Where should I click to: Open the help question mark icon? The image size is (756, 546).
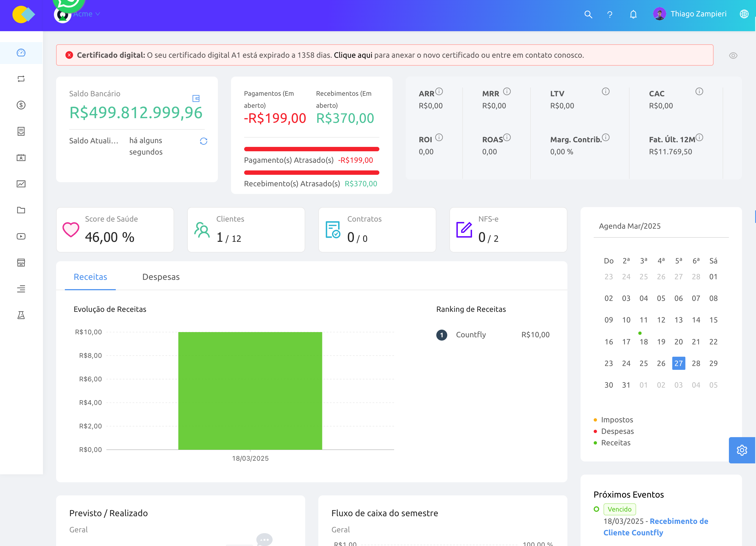(x=610, y=14)
